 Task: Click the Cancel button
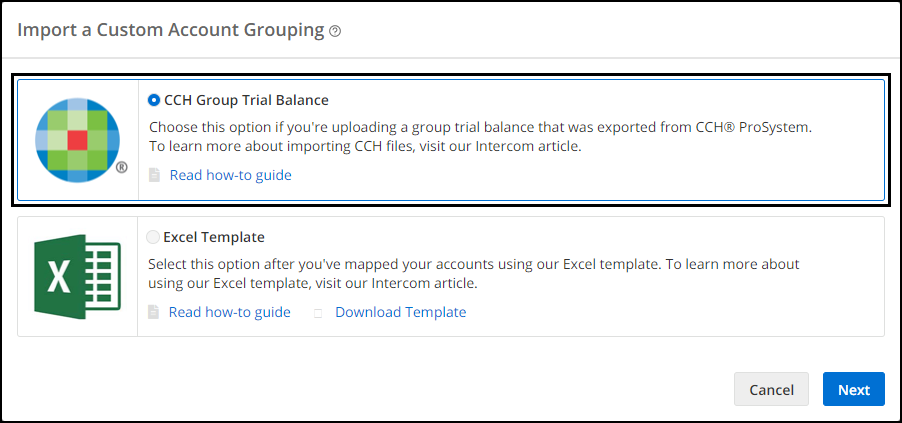(x=771, y=389)
